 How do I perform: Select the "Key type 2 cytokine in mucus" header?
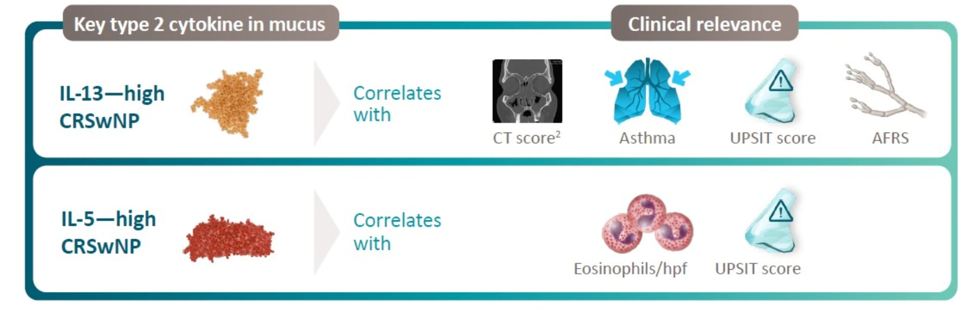click(x=200, y=24)
